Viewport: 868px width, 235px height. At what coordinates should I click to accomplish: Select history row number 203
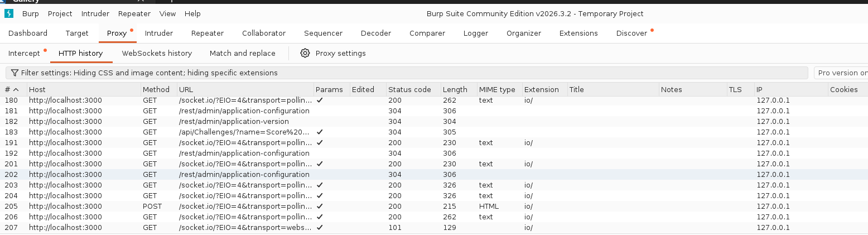tap(434, 185)
